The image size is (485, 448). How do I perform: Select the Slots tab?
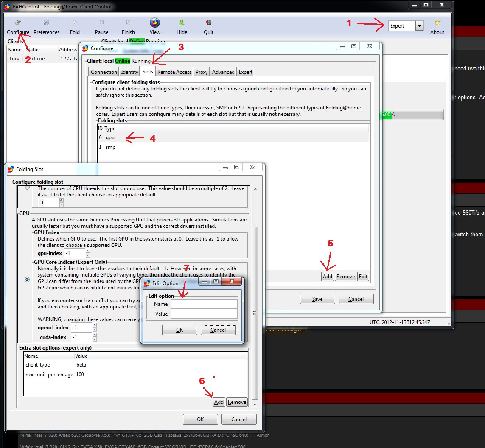coord(148,71)
